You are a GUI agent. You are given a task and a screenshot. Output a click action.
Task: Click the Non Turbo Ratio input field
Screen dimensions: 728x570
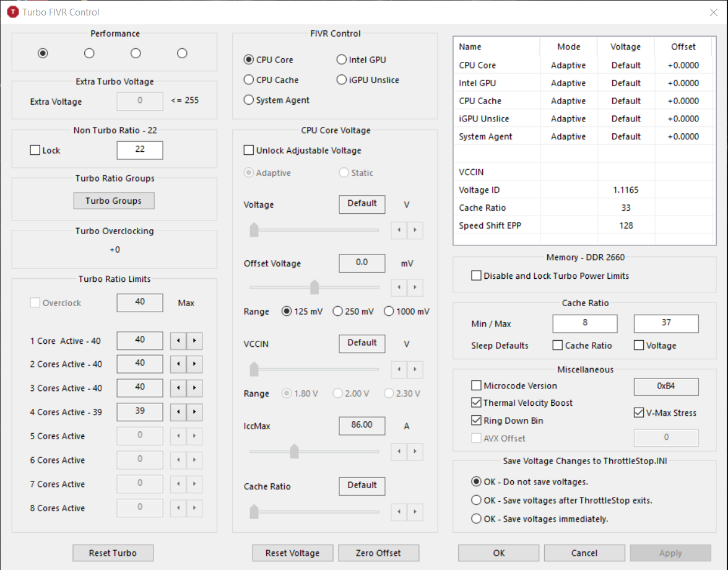[140, 150]
